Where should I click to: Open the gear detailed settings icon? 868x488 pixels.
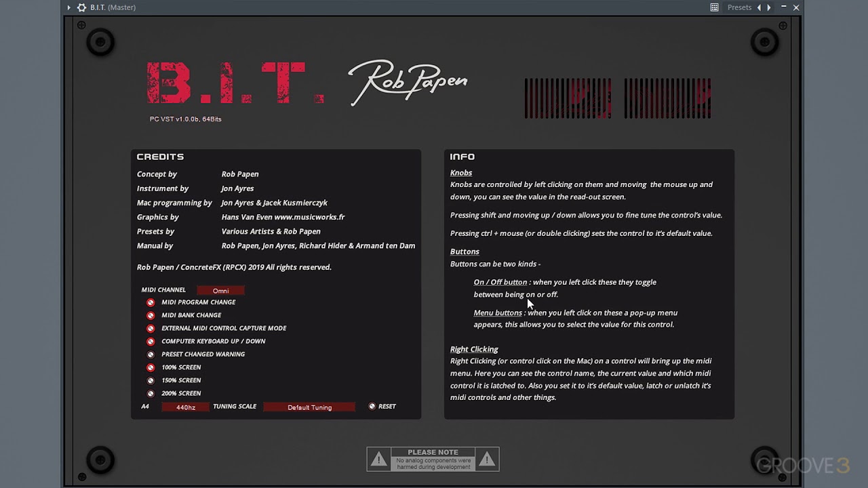pos(81,7)
